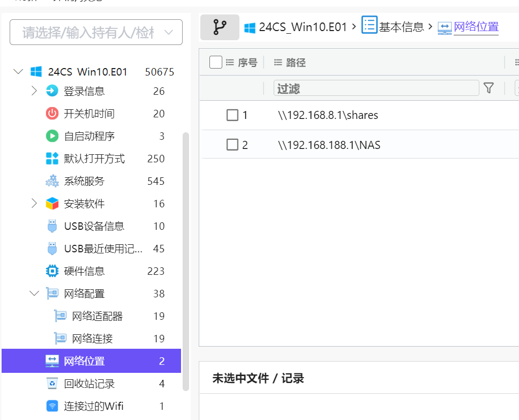Click the branch view icon button

pos(220,27)
